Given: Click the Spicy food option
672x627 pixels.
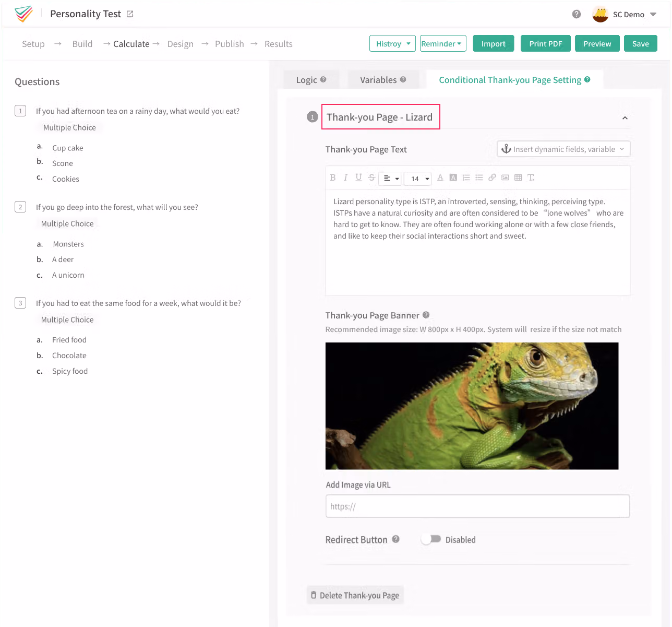Looking at the screenshot, I should click(x=70, y=371).
